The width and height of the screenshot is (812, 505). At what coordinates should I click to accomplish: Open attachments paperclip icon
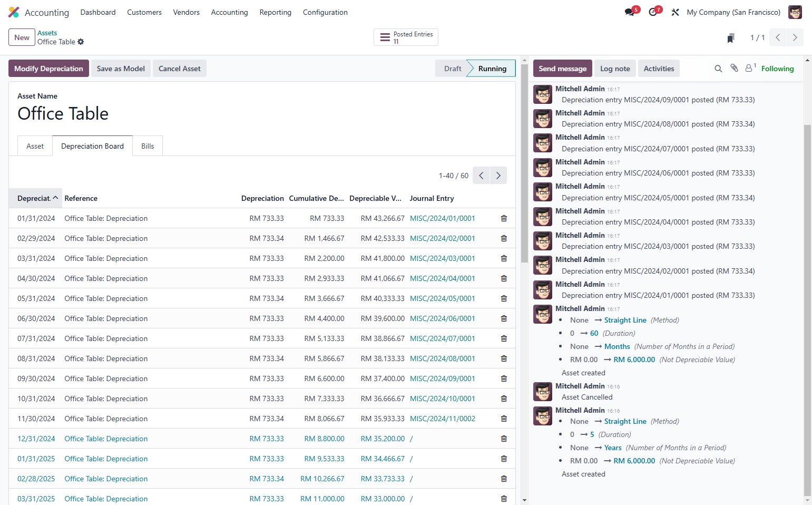point(734,68)
